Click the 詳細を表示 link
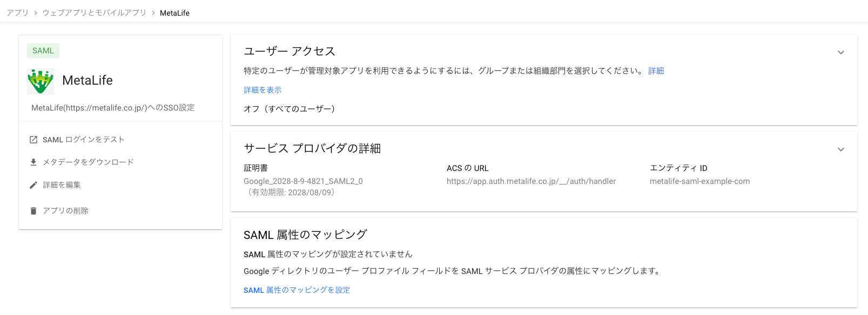The height and width of the screenshot is (315, 868). (x=263, y=90)
